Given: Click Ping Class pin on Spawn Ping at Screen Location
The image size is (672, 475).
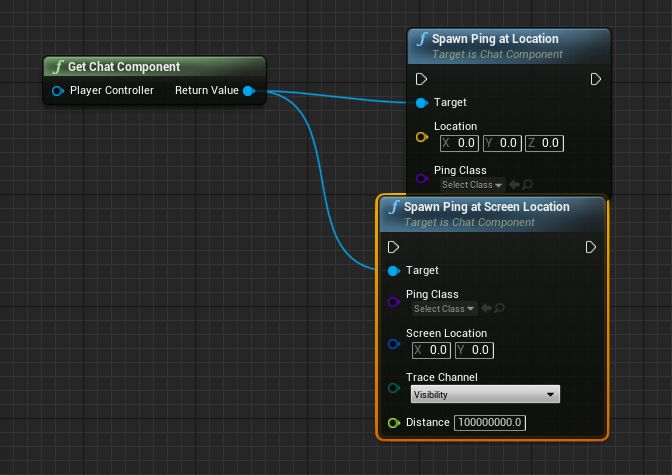Looking at the screenshot, I should click(393, 302).
